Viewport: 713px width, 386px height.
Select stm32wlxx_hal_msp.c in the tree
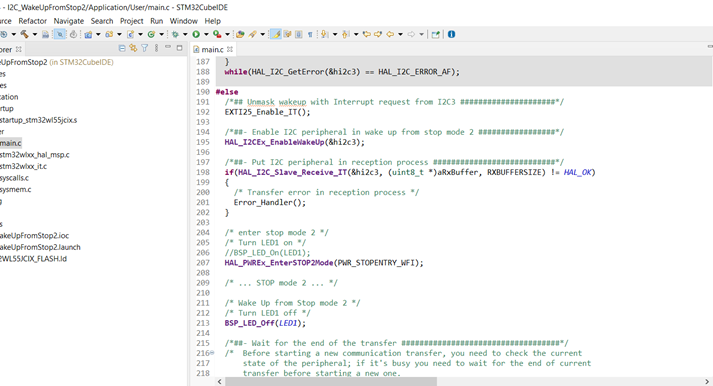[35, 155]
